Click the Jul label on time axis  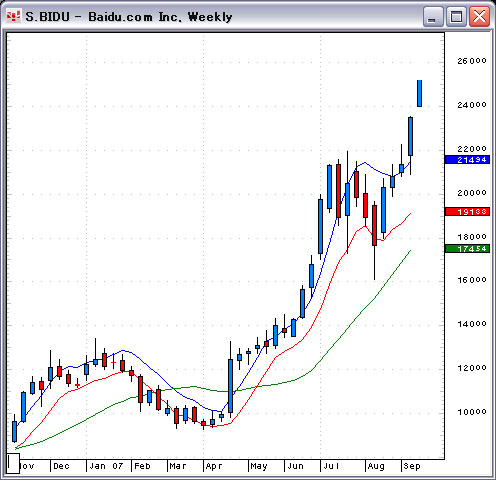331,466
